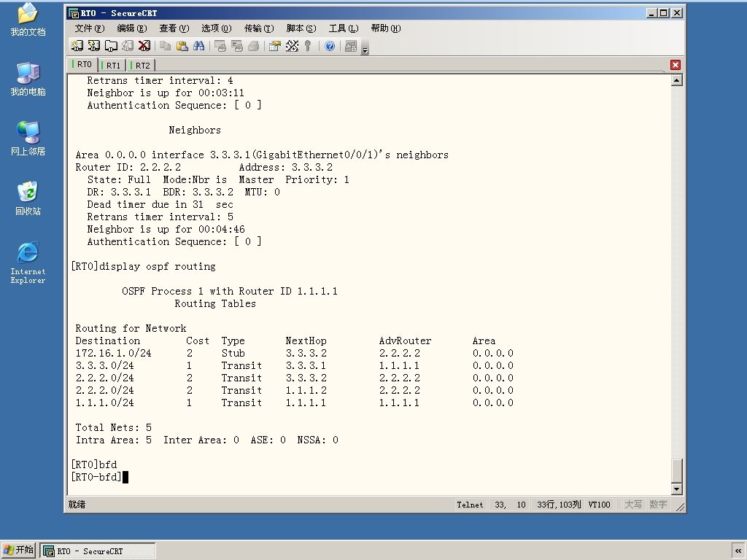Click the 就绪 status text
This screenshot has height=560, width=747.
point(77,505)
